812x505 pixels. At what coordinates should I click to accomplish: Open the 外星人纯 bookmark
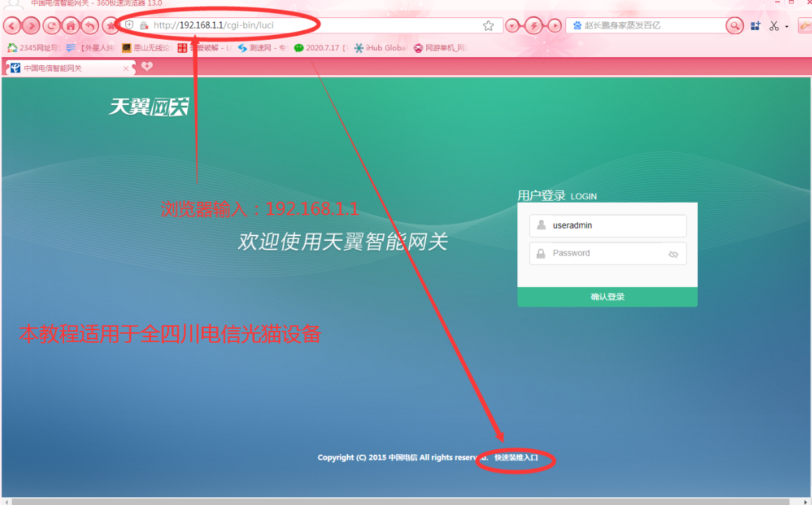click(x=90, y=47)
